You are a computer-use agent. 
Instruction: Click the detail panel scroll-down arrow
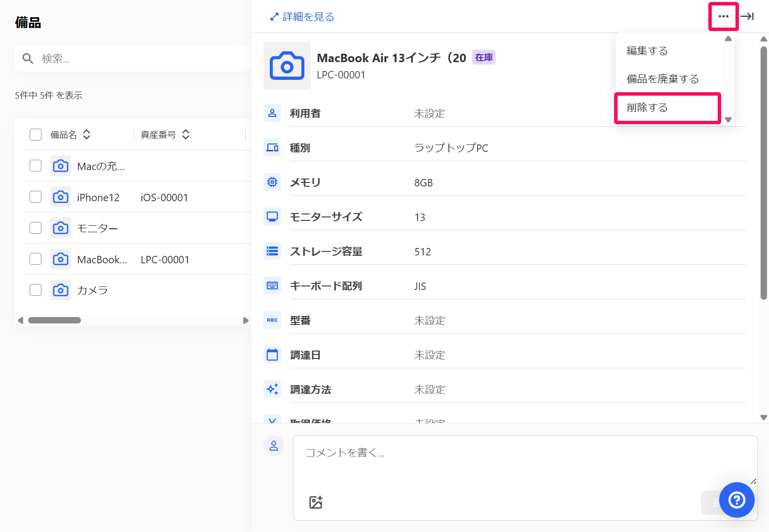tap(764, 417)
